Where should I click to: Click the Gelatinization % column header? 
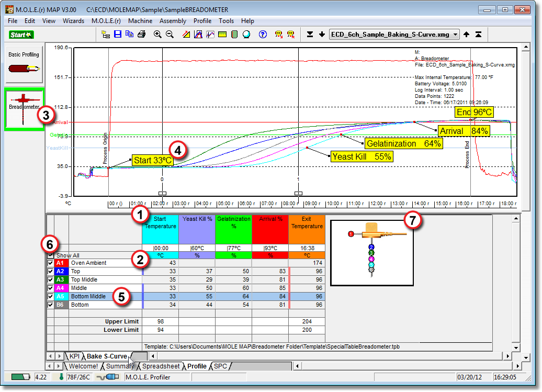[234, 230]
